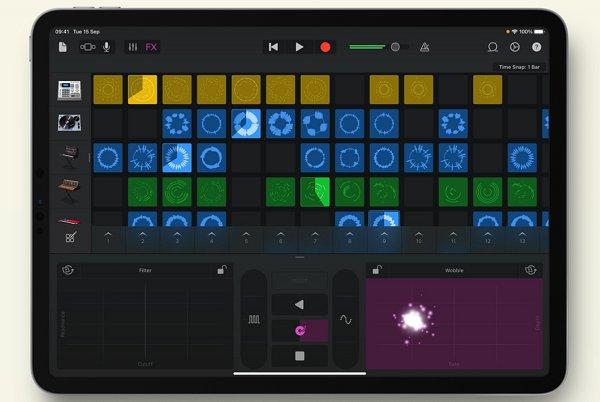Go to beginning with the rewind button
Image resolution: width=600 pixels, height=402 pixels.
click(x=273, y=47)
